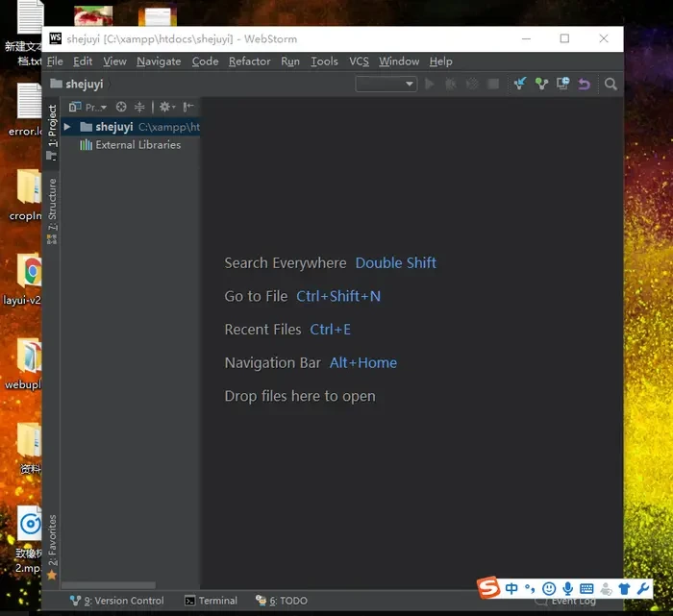Hide the Project tool window

pos(188,107)
